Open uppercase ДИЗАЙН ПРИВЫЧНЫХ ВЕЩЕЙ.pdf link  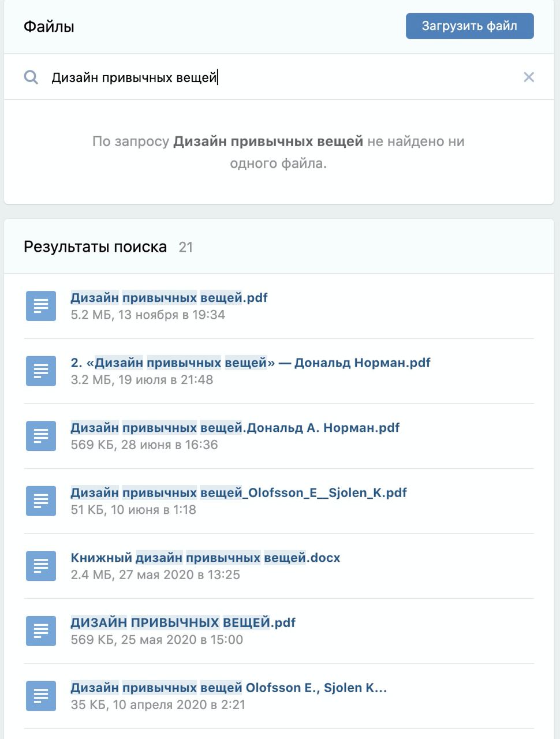[183, 622]
